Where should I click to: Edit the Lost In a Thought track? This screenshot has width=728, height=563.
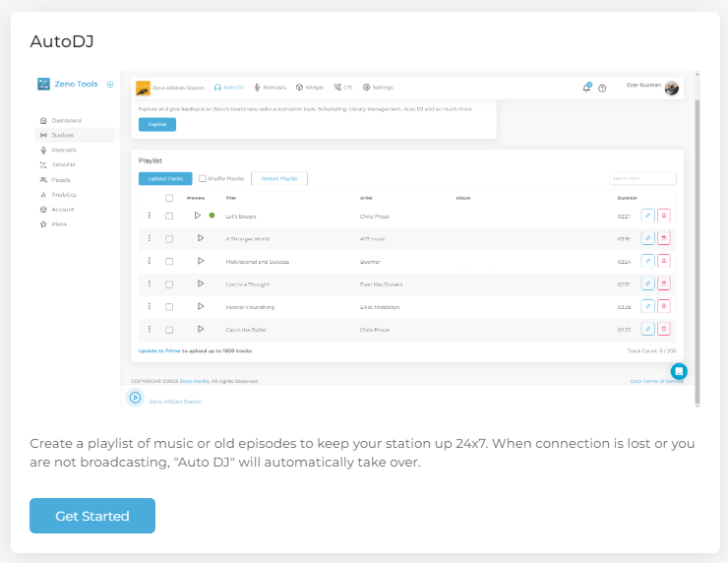point(647,283)
